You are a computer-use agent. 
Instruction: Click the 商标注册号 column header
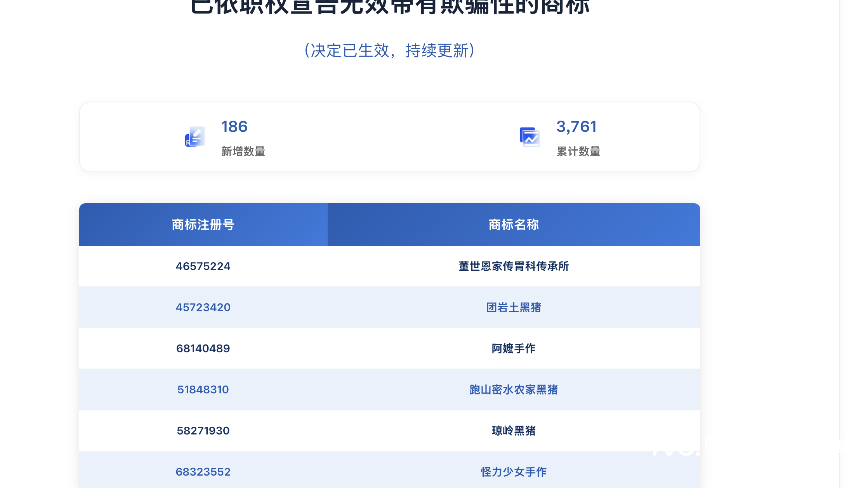click(203, 225)
